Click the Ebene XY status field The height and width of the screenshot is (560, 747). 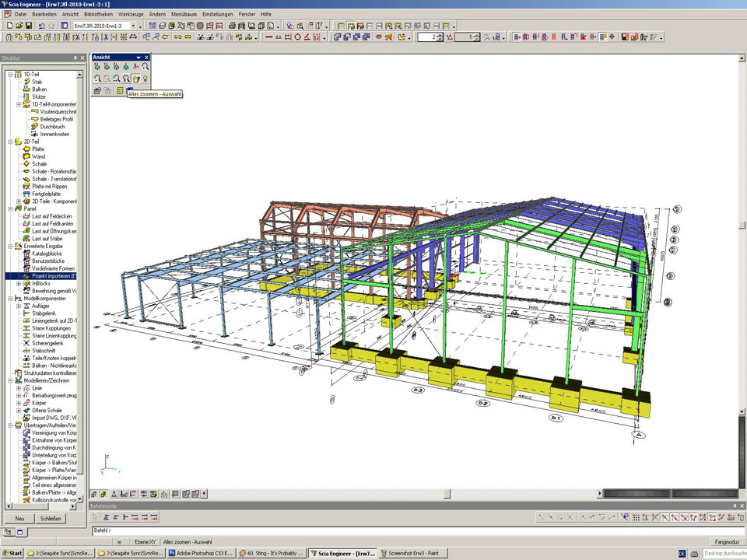click(x=145, y=541)
